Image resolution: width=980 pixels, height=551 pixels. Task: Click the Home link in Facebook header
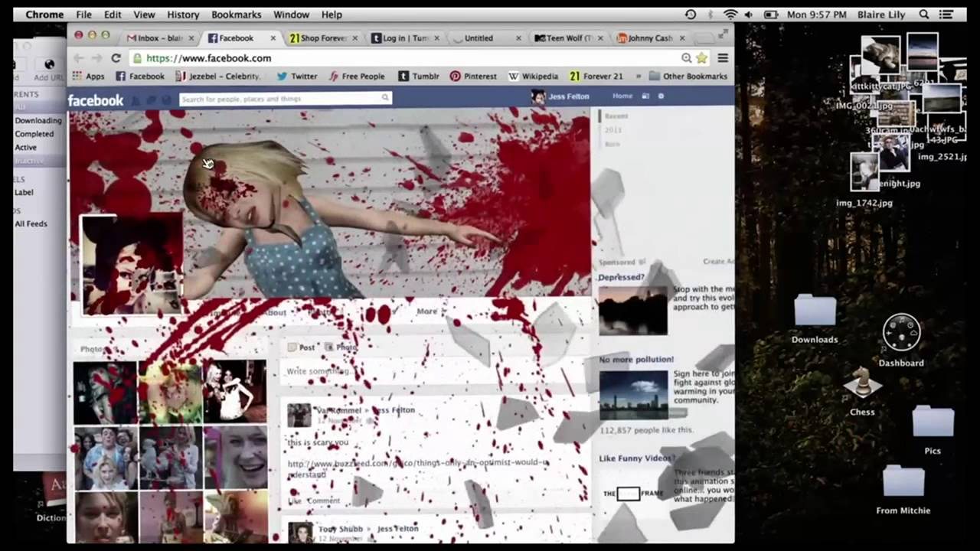point(622,96)
